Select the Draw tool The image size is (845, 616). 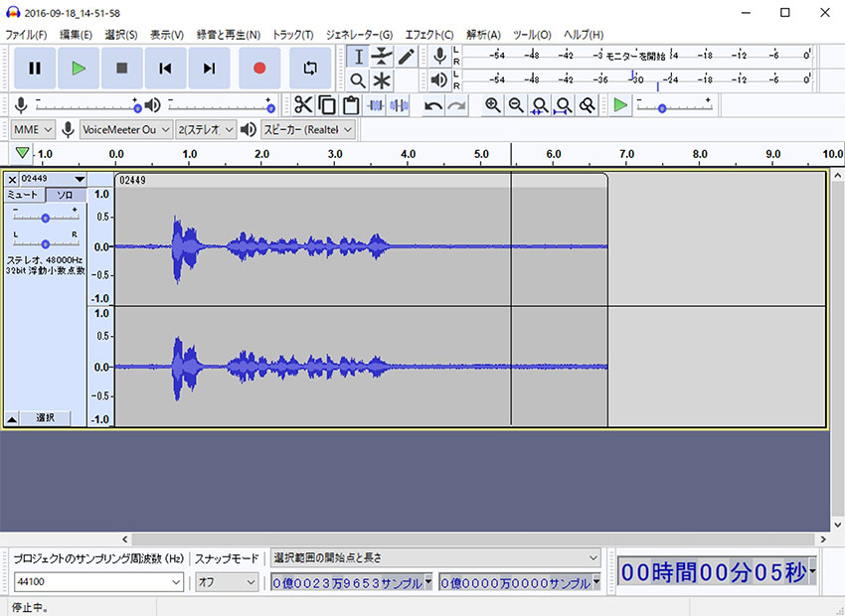point(406,56)
